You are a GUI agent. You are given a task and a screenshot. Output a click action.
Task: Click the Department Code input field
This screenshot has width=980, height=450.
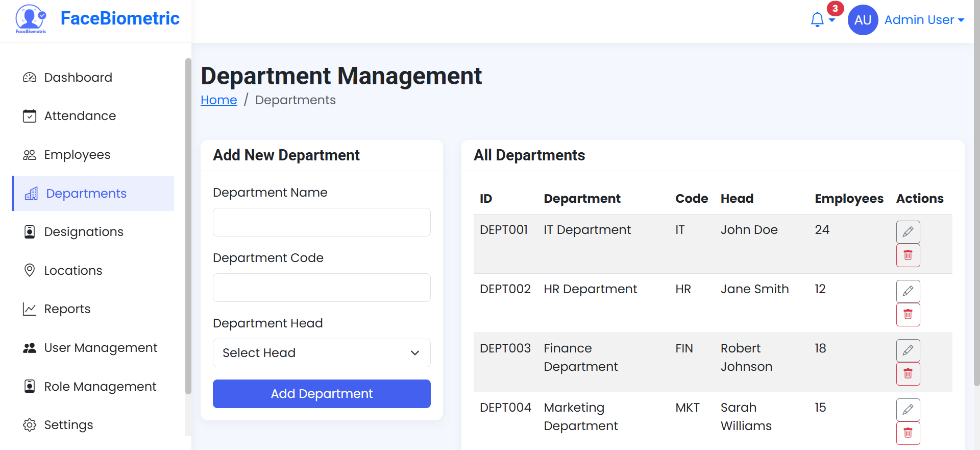tap(322, 288)
